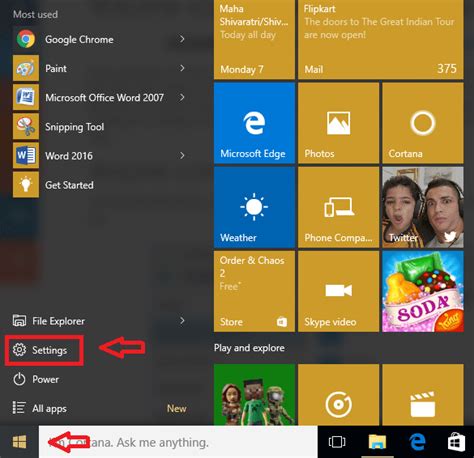Launch the Snipping Tool icon
The width and height of the screenshot is (474, 458).
pos(26,126)
